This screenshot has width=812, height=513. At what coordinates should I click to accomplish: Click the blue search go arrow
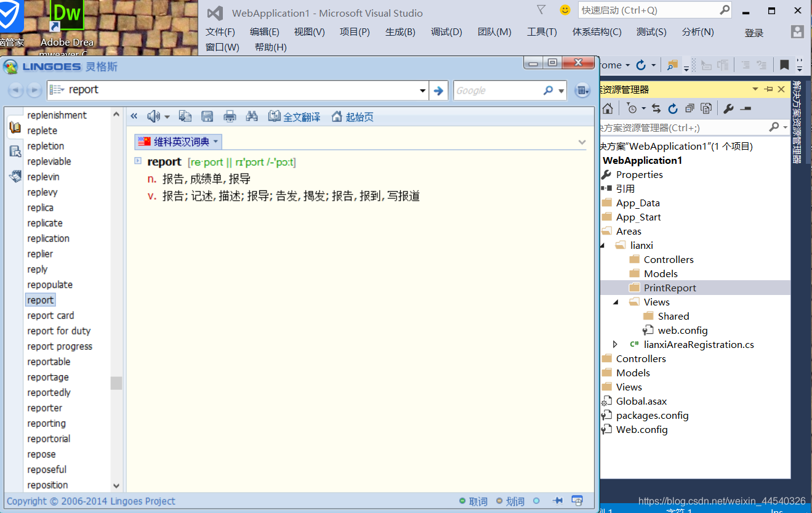tap(438, 91)
